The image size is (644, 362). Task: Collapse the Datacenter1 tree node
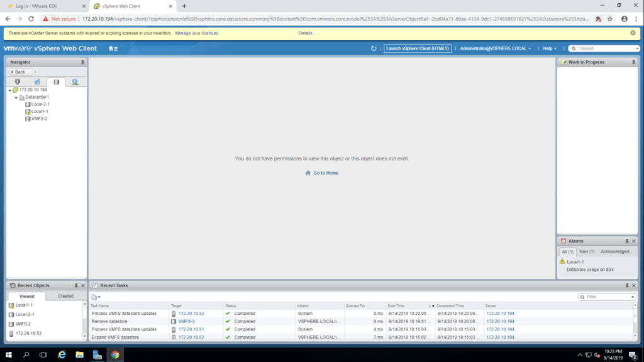pyautogui.click(x=16, y=97)
